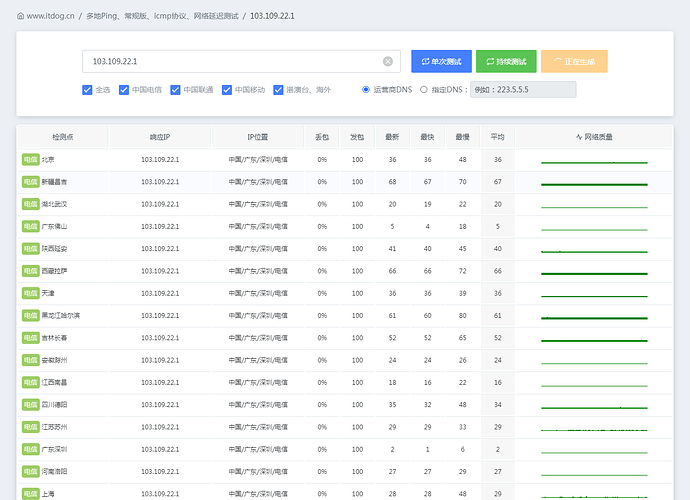Screen dimensions: 690x500
Task: Toggle the 全选 checkbox
Action: pyautogui.click(x=87, y=90)
